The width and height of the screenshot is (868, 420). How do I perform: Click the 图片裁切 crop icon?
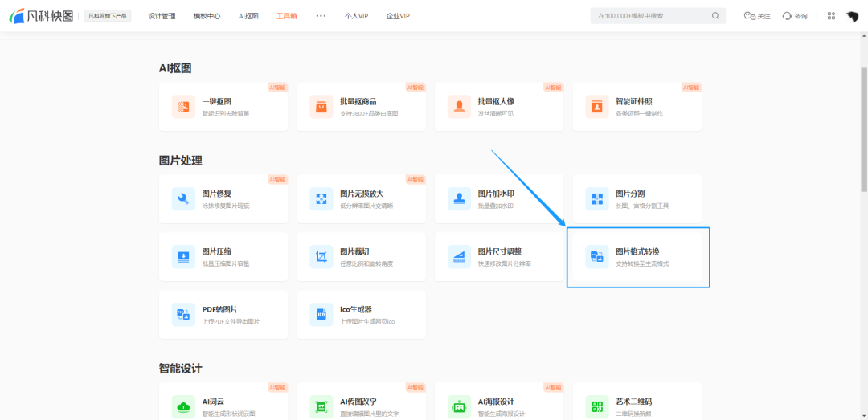coord(321,257)
